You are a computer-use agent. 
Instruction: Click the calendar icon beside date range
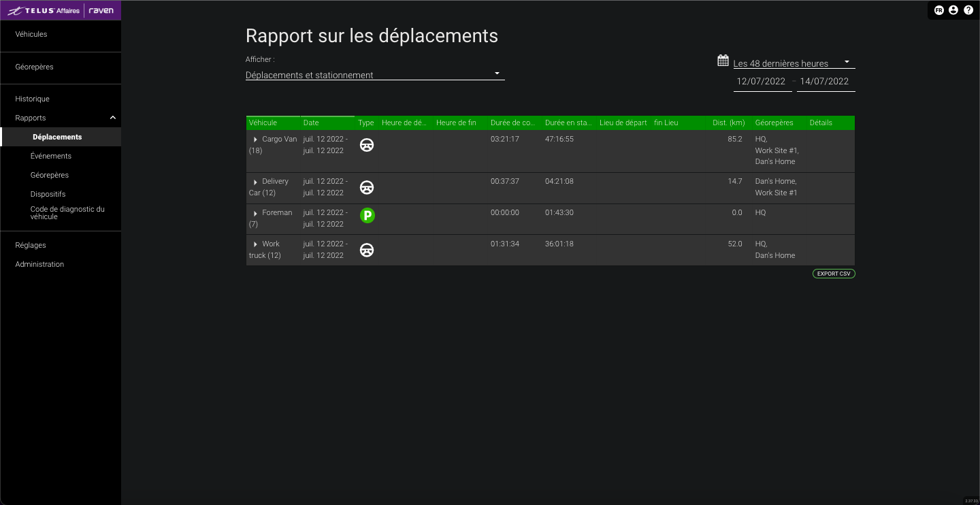coord(723,61)
